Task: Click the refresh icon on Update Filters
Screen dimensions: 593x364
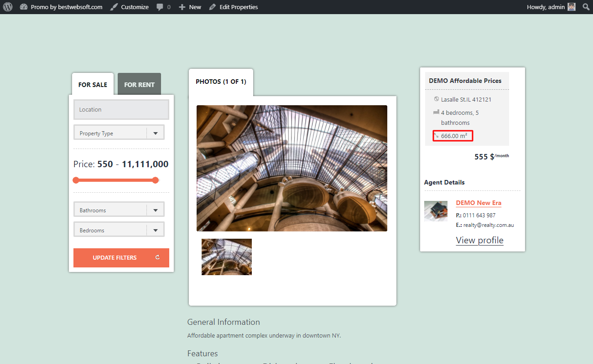Action: (157, 257)
